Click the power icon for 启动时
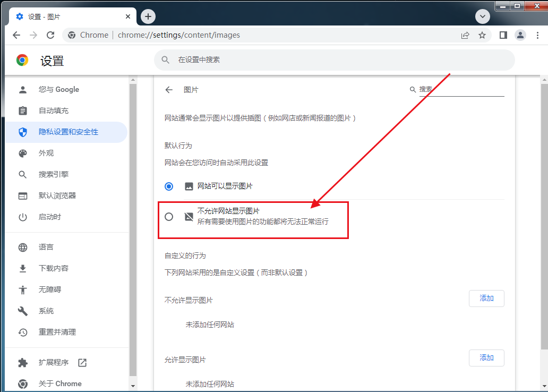The height and width of the screenshot is (392, 548). [23, 217]
